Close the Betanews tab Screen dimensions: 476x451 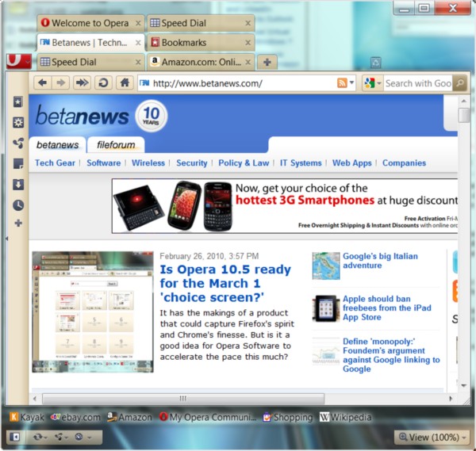[138, 43]
